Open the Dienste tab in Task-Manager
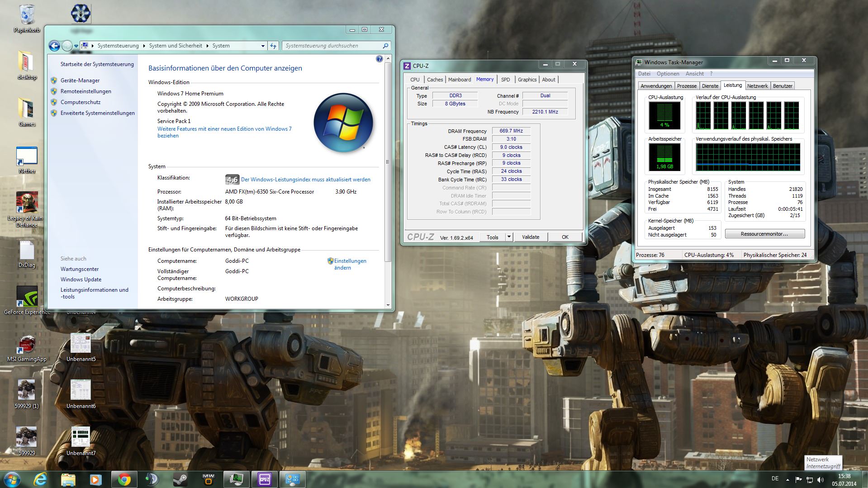The height and width of the screenshot is (488, 868). (x=710, y=86)
